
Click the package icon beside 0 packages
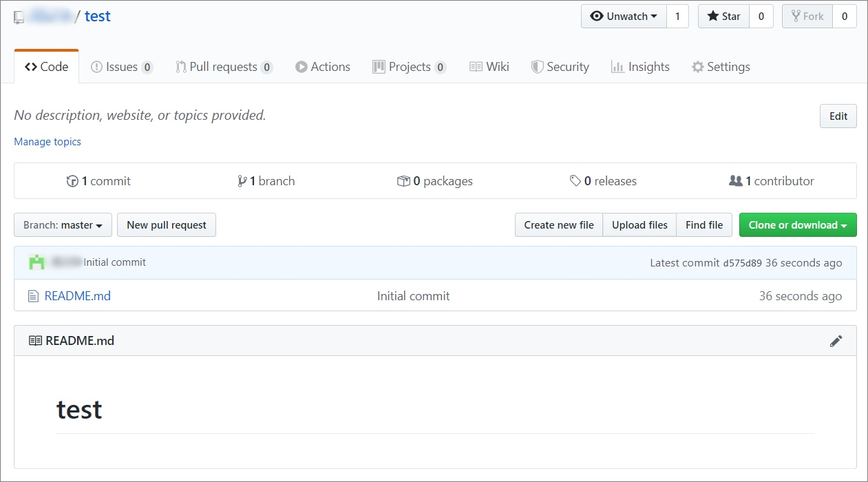(x=403, y=181)
